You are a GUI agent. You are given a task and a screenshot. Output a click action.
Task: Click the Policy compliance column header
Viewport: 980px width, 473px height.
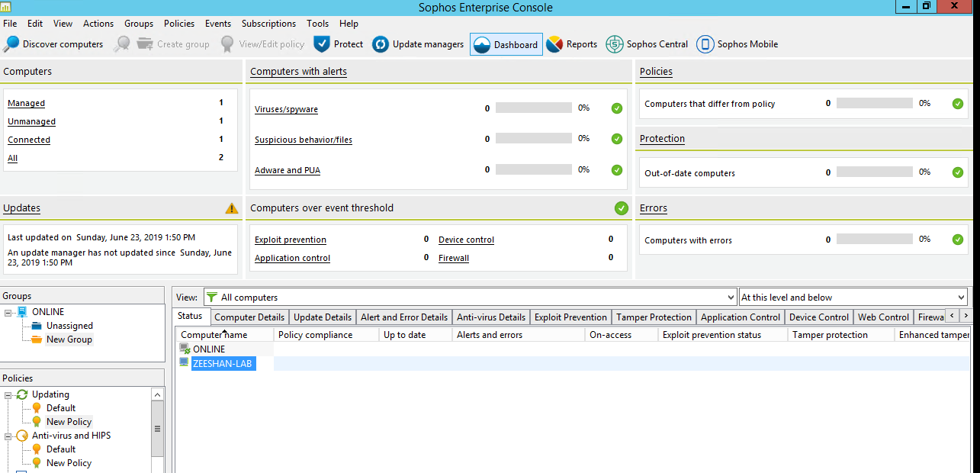point(326,335)
